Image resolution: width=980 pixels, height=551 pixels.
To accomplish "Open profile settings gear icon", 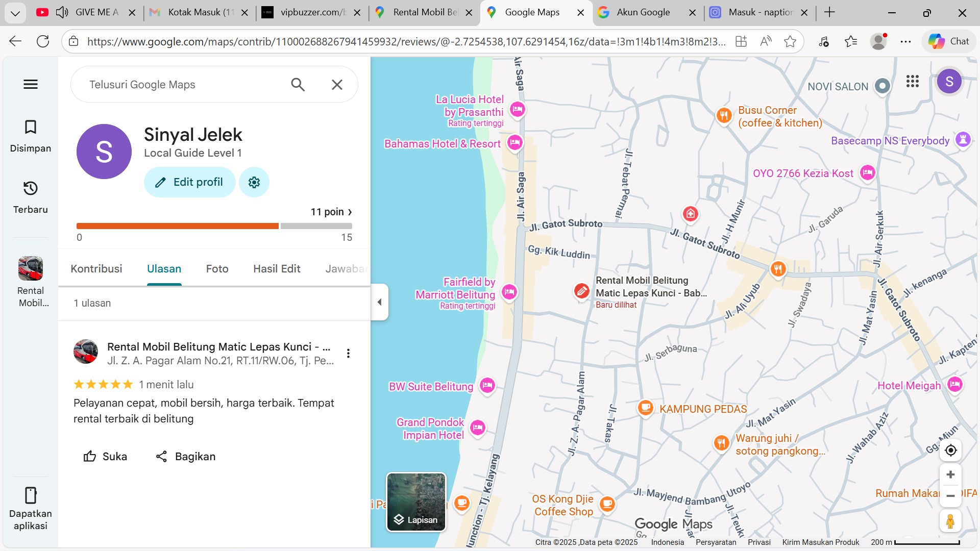I will tap(254, 182).
